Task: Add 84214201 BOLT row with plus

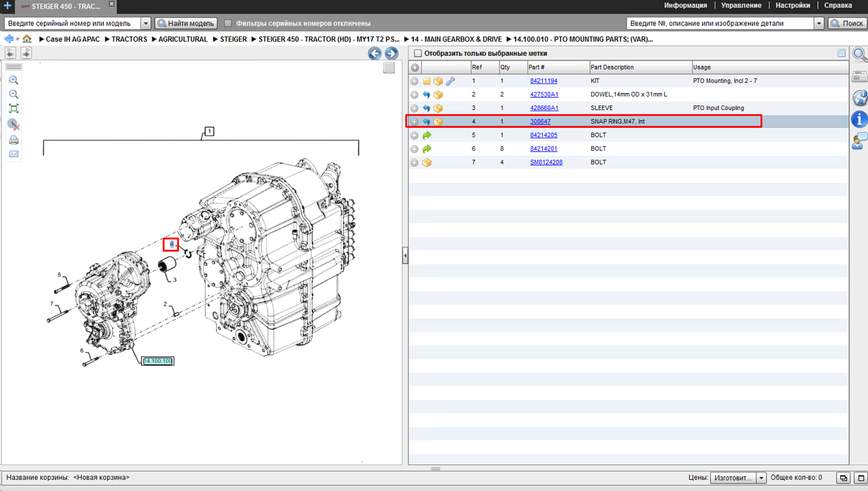Action: point(414,149)
